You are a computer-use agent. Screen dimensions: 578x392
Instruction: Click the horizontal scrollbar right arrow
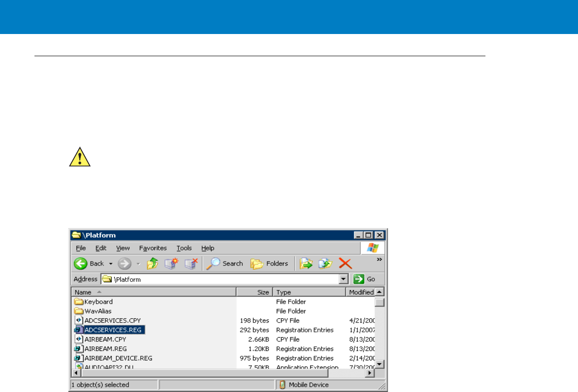(371, 373)
